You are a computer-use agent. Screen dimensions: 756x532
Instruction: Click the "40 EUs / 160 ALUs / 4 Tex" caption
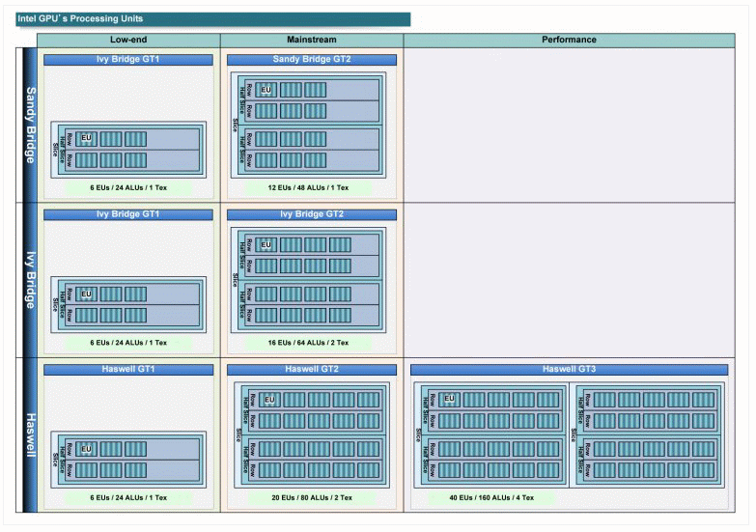(x=491, y=497)
